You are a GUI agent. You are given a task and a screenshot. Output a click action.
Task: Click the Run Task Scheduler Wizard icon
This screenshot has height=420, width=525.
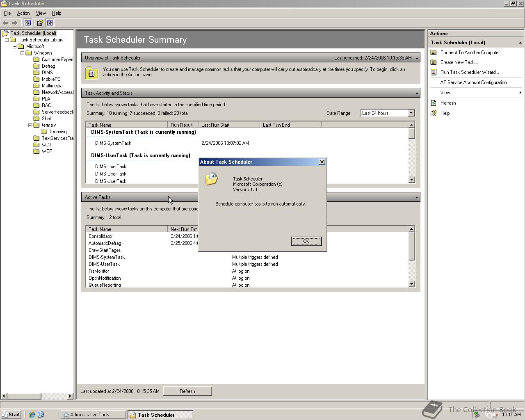tap(434, 72)
